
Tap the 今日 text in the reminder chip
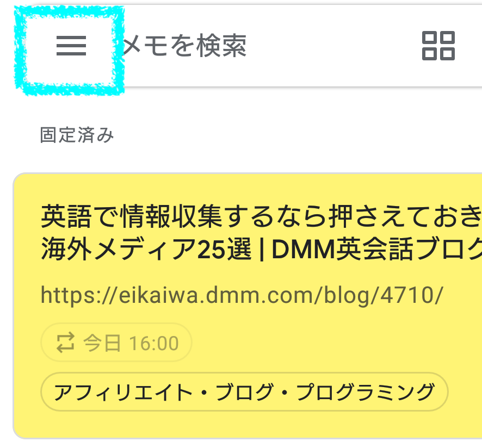[102, 343]
